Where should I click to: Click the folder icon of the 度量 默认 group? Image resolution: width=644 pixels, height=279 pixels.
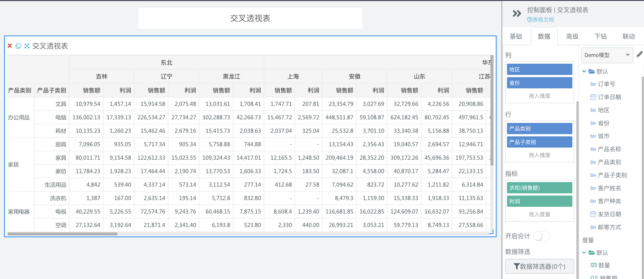coord(592,253)
